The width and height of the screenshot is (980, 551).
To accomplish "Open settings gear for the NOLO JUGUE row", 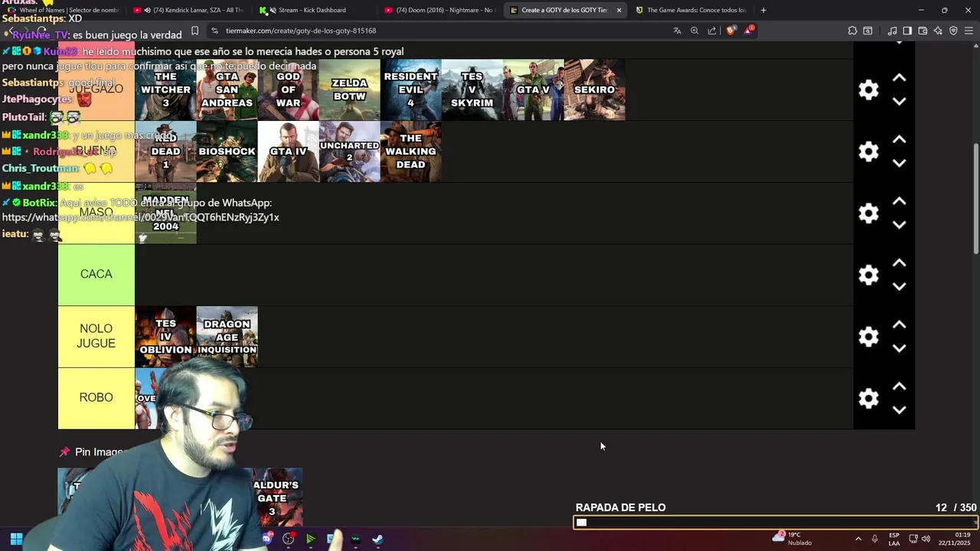I will coord(868,337).
